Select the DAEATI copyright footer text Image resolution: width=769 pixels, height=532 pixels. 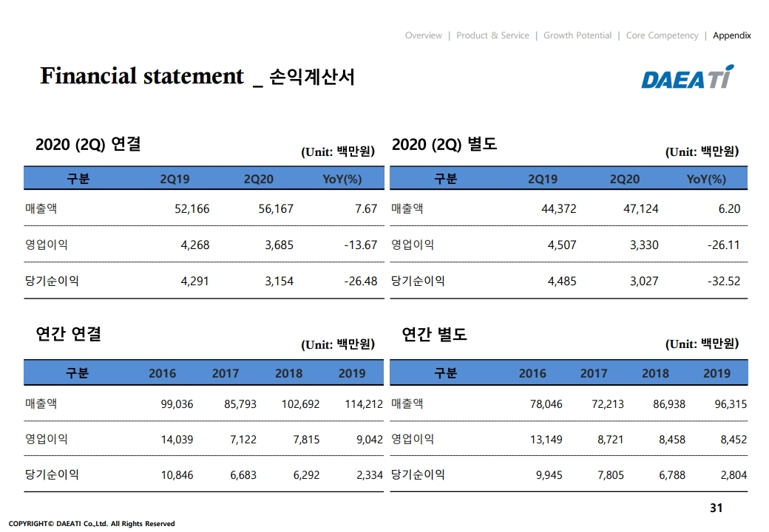[x=92, y=524]
